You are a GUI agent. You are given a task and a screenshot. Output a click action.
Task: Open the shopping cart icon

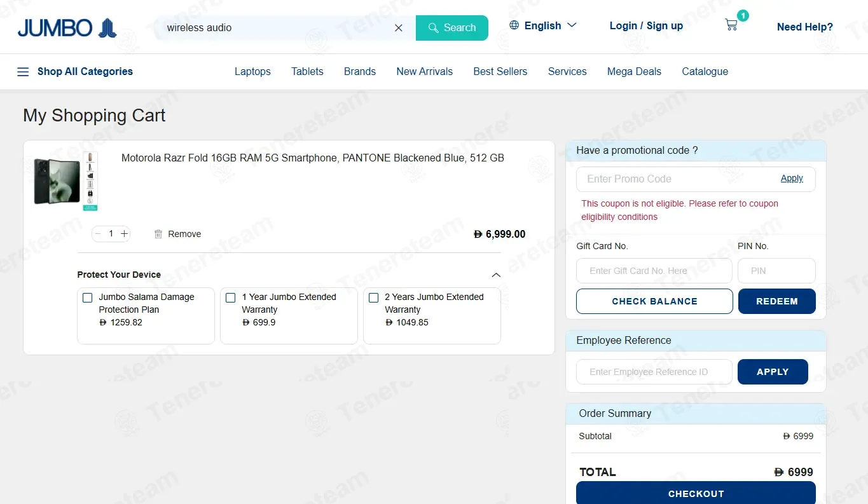(731, 25)
